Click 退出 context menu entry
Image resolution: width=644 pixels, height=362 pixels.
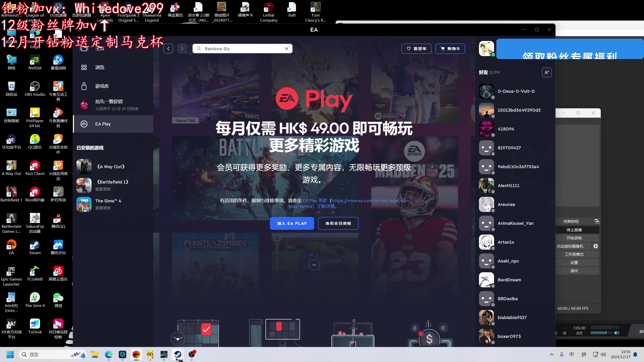tap(574, 270)
